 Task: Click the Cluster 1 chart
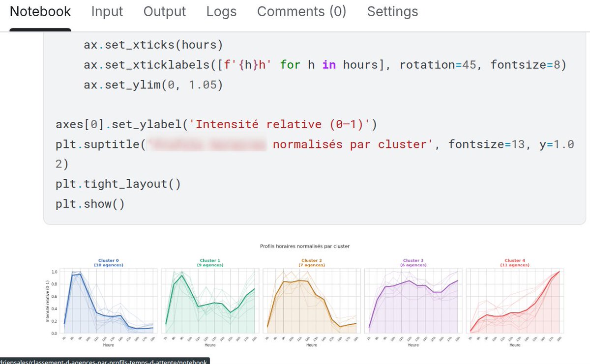coord(209,301)
